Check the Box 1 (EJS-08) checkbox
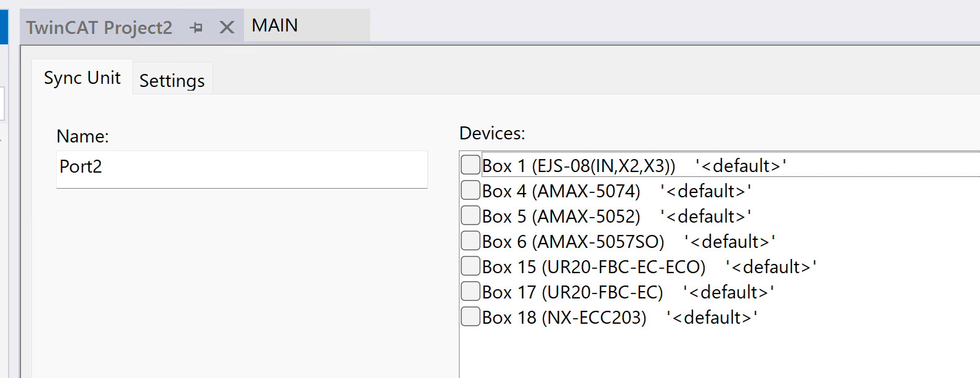 click(x=471, y=165)
